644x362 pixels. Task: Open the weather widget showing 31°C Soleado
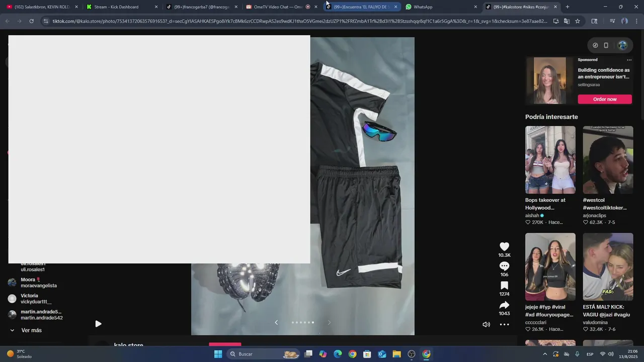point(19,354)
